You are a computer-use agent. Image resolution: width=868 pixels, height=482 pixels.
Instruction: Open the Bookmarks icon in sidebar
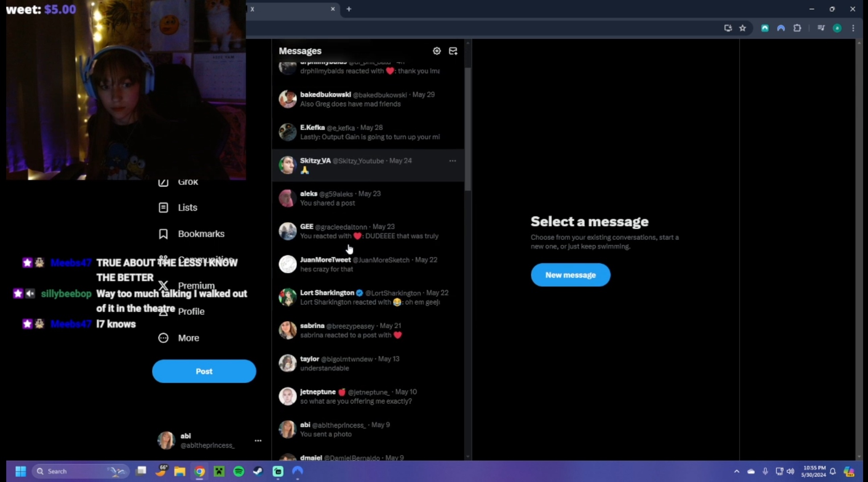pos(163,234)
